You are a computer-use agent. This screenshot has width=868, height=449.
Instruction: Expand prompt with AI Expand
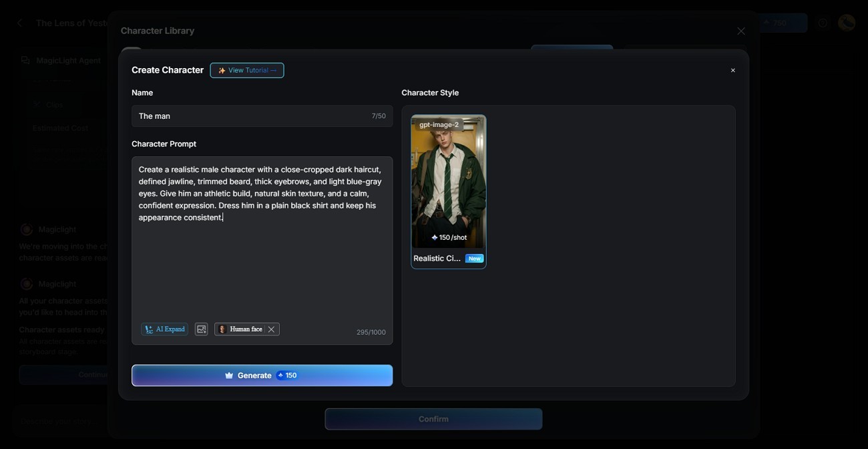click(164, 329)
